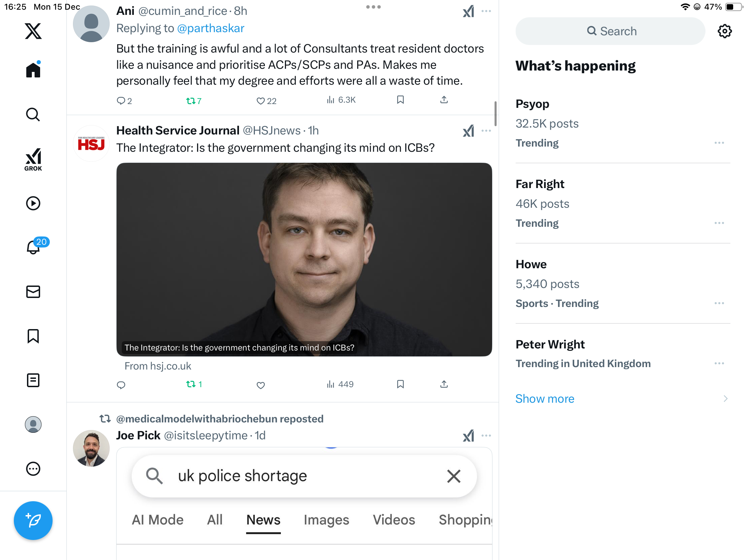The image size is (747, 560).
Task: Open the video play tab icon
Action: 33,203
